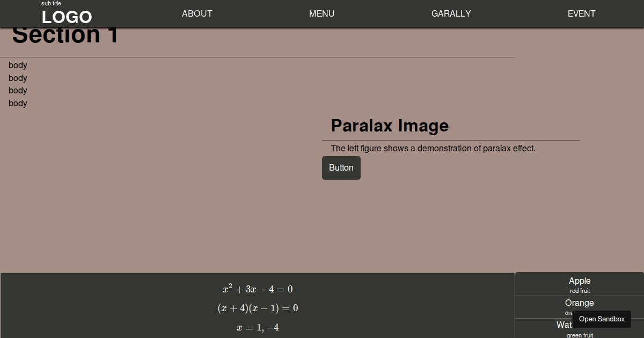Click the LOGO in the header

click(x=67, y=17)
